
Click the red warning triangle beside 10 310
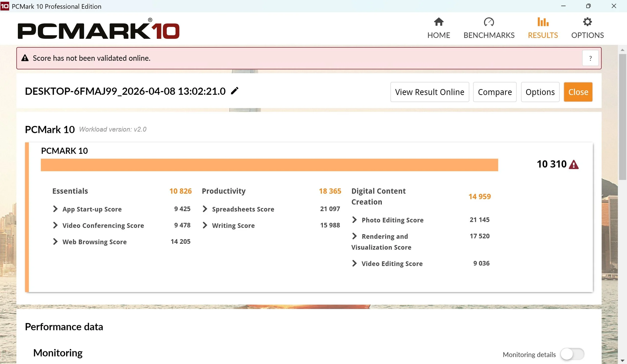tap(574, 164)
